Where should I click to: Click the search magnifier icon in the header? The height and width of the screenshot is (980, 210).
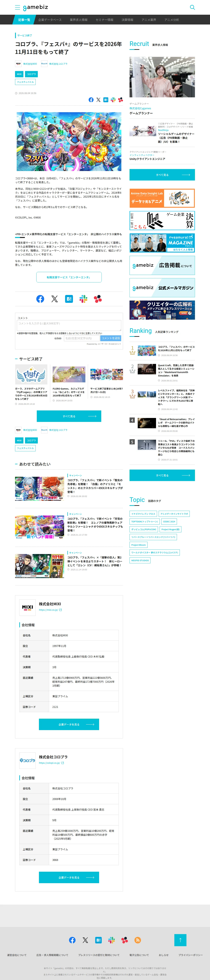click(x=192, y=7)
